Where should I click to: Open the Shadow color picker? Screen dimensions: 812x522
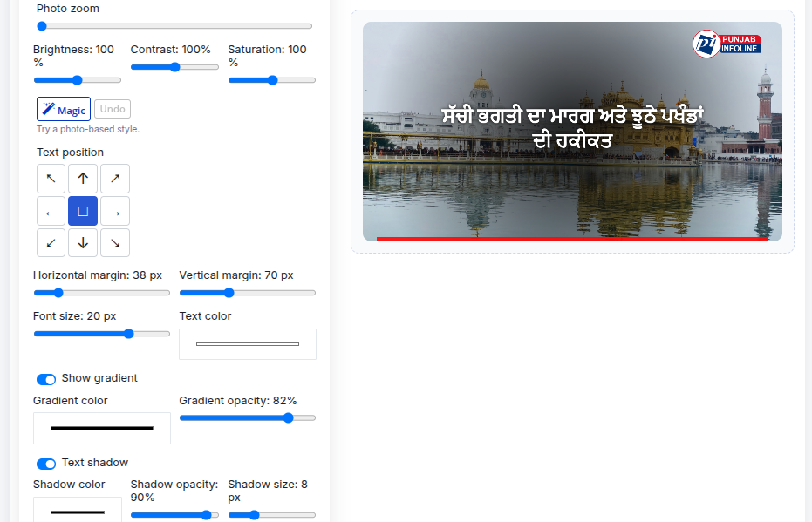78,510
